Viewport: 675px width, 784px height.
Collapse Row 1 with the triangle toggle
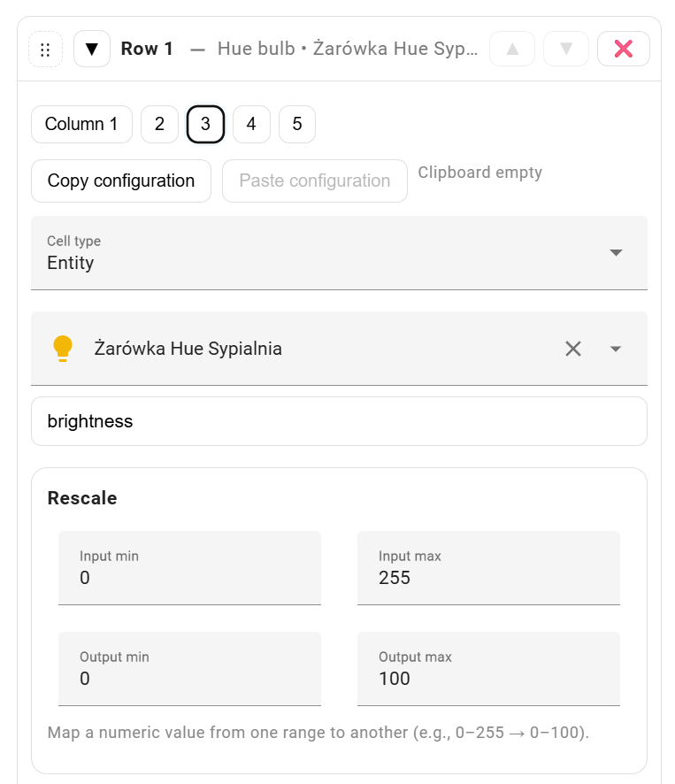92,50
